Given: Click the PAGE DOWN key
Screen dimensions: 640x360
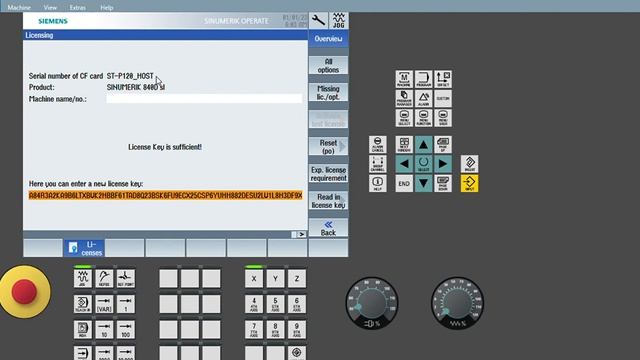Looking at the screenshot, I should point(443,183).
